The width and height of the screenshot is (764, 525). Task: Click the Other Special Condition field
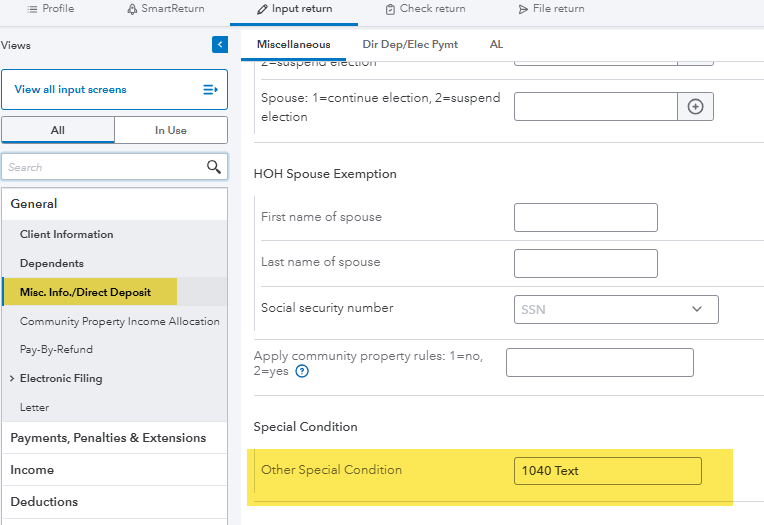coord(607,471)
